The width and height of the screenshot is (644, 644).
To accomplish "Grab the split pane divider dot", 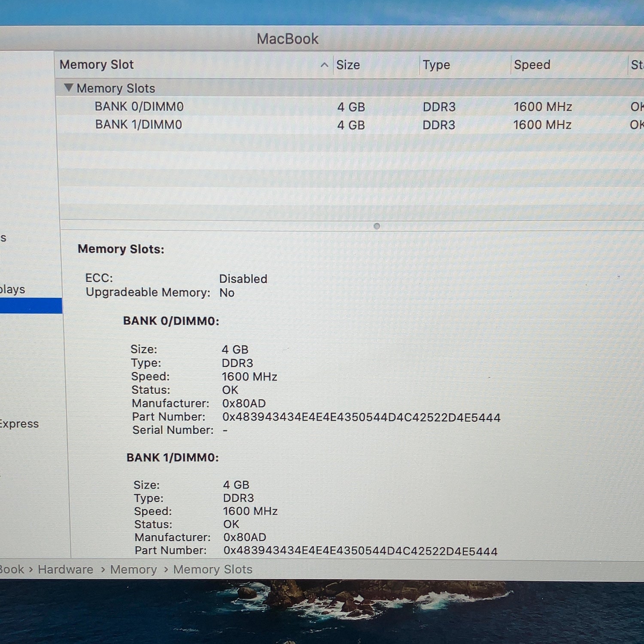I will tap(377, 226).
